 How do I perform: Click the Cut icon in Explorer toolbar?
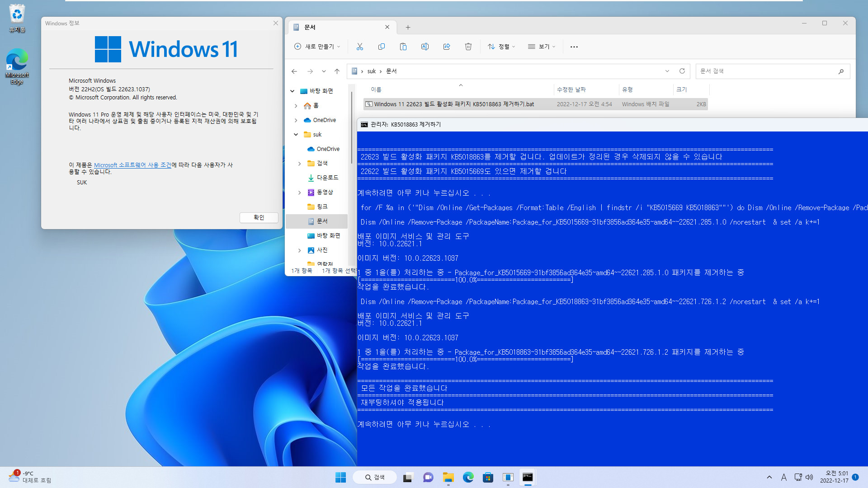(360, 47)
